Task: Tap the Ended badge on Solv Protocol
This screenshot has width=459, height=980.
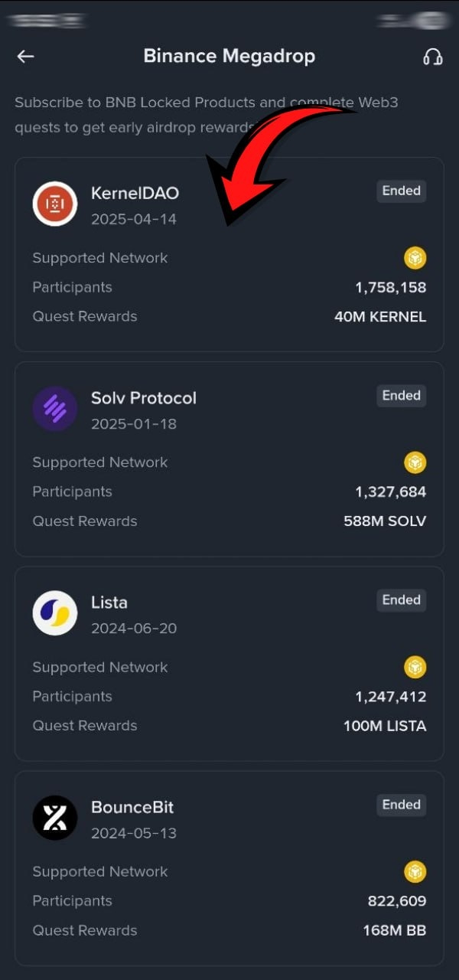Action: coord(401,395)
